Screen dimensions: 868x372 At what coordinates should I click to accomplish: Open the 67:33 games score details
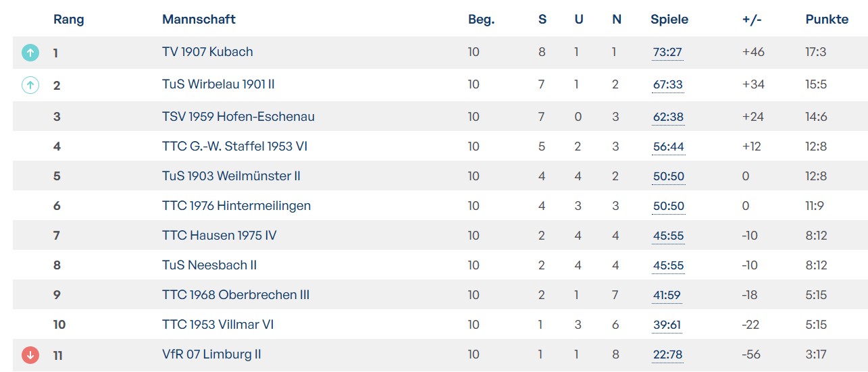(667, 84)
